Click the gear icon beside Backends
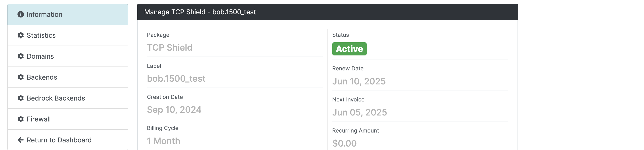644x150 pixels. pyautogui.click(x=20, y=77)
